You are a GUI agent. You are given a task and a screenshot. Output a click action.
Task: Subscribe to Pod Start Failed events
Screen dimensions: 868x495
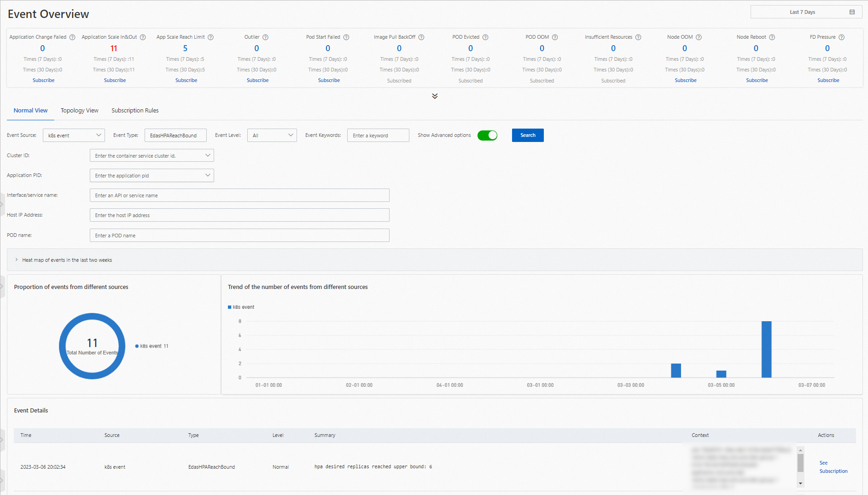(329, 80)
